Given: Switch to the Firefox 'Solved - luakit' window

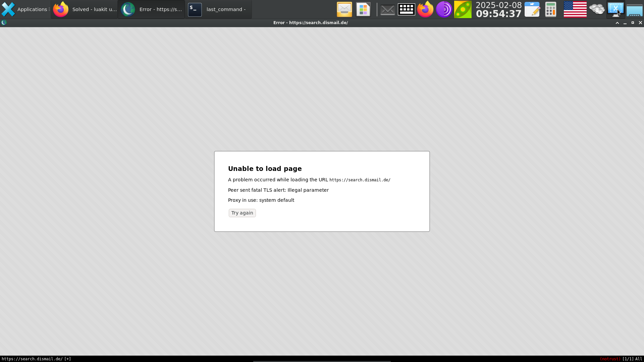Looking at the screenshot, I should tap(84, 9).
